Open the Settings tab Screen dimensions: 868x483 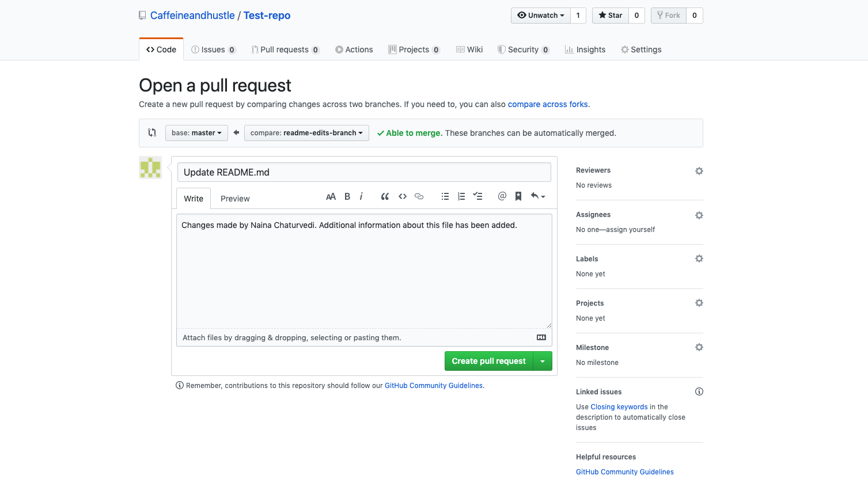coord(641,50)
